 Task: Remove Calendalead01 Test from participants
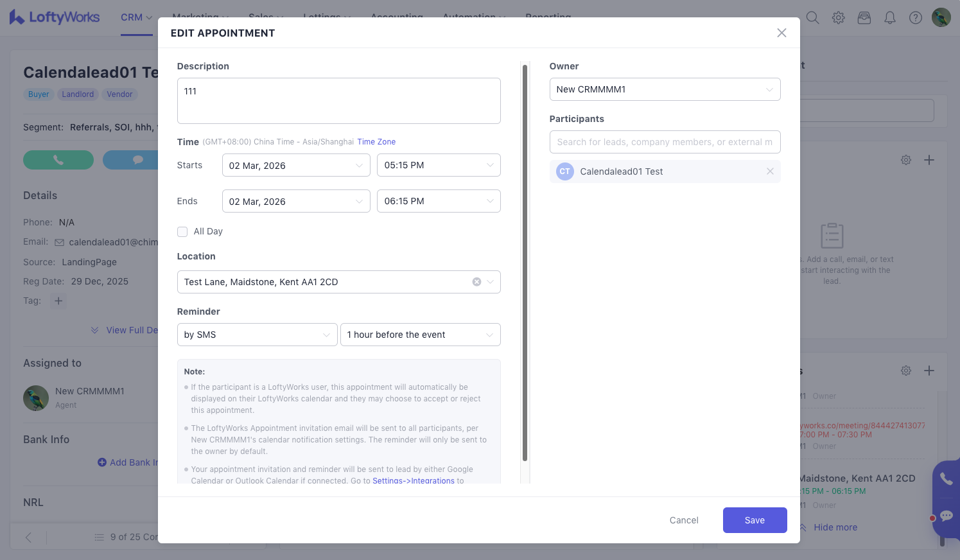coord(770,171)
